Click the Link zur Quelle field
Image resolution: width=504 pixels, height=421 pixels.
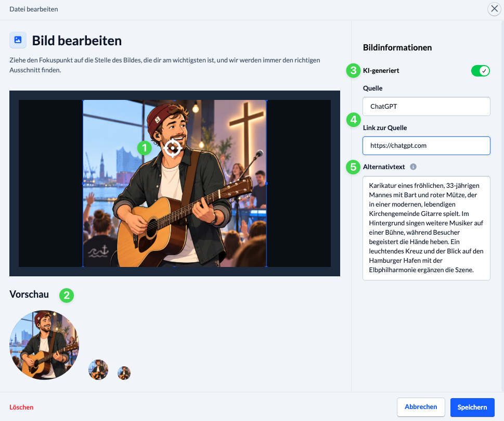pos(426,146)
